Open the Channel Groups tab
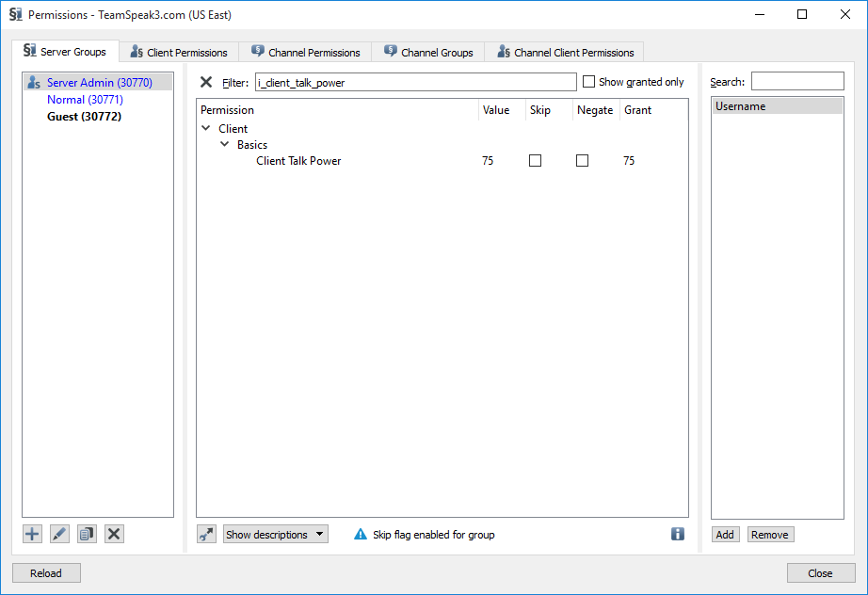 428,53
